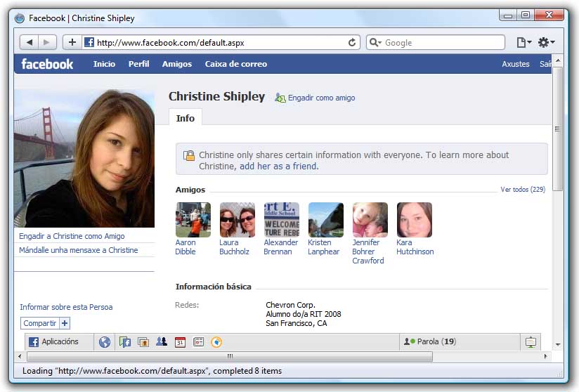Click the Kara Hutchinson name link
The image size is (579, 392).
(x=415, y=247)
